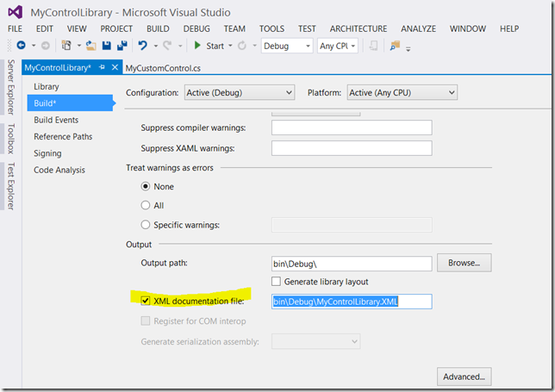Select the None radio button
The width and height of the screenshot is (555, 392).
point(146,186)
